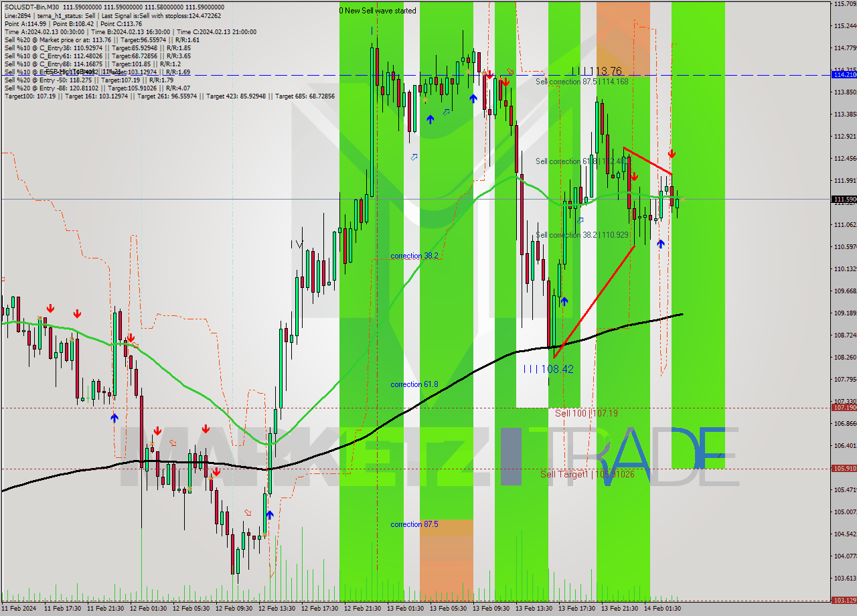Click the 111.061 price axis value
This screenshot has height=616, width=857.
[845, 224]
